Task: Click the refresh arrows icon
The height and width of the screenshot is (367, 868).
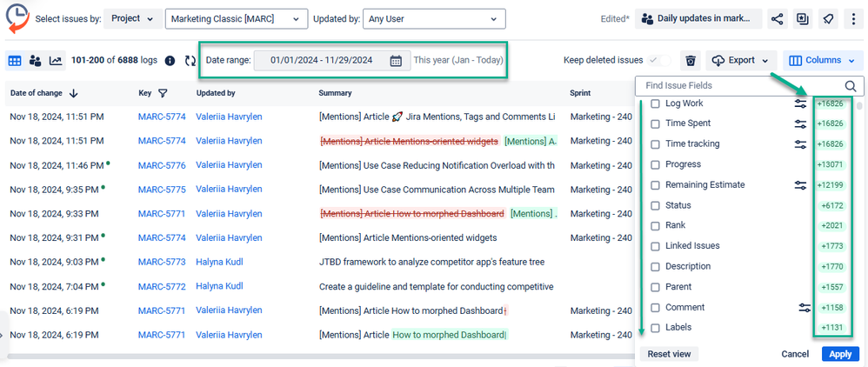Action: point(190,60)
